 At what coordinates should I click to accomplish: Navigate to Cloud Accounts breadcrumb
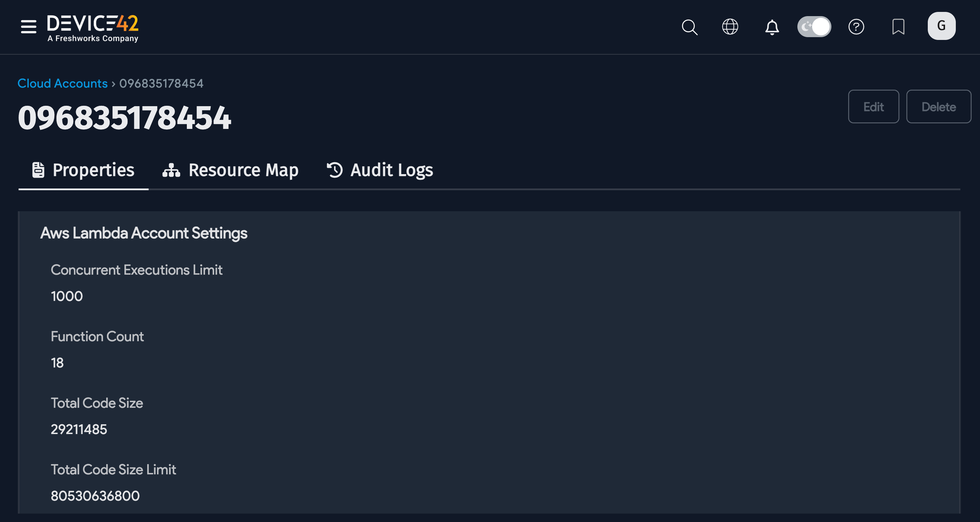(62, 83)
